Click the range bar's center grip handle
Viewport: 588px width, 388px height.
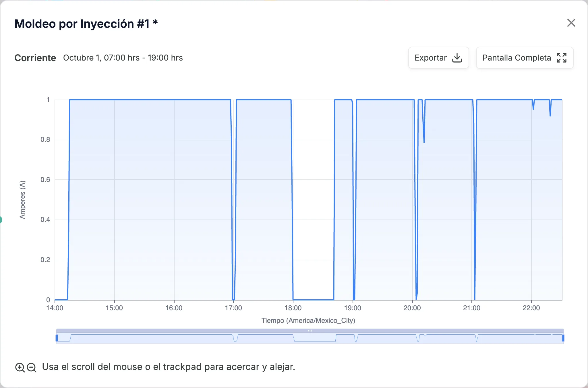(310, 331)
